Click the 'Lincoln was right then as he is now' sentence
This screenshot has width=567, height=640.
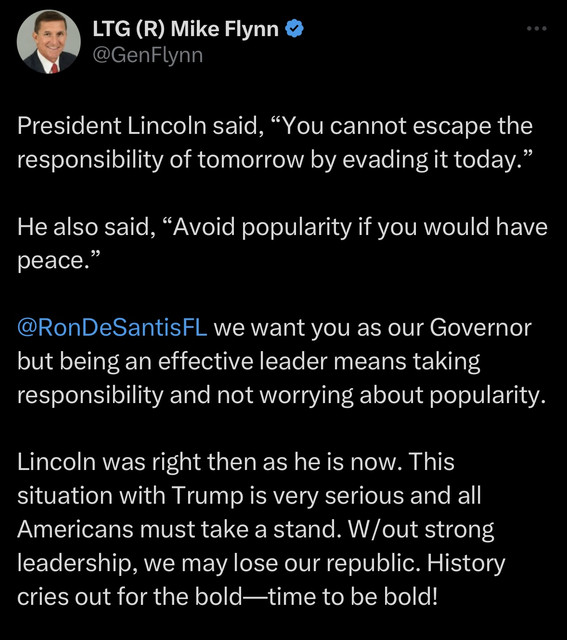click(209, 462)
